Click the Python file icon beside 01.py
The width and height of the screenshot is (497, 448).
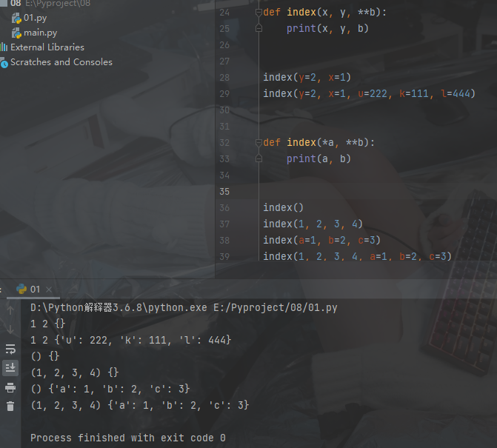16,18
